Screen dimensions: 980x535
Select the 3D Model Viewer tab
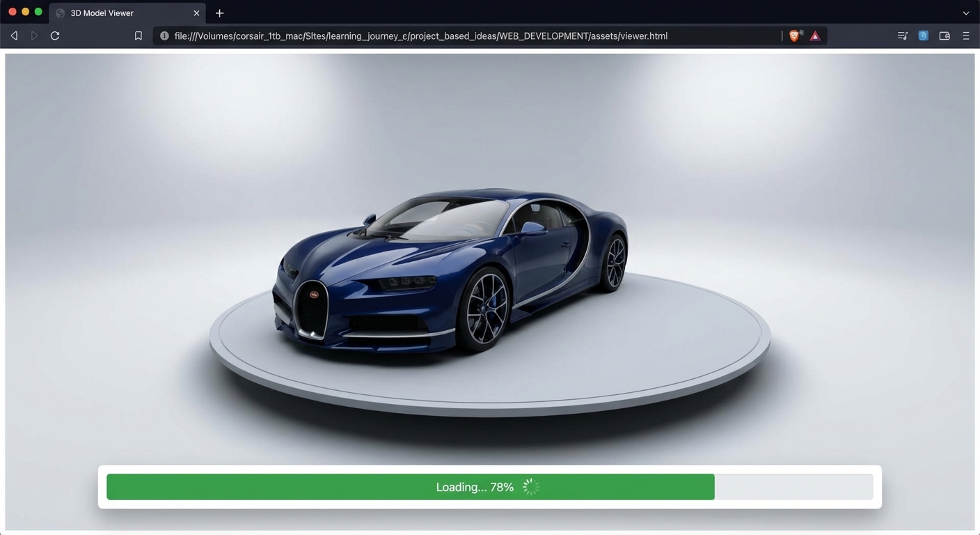click(118, 13)
